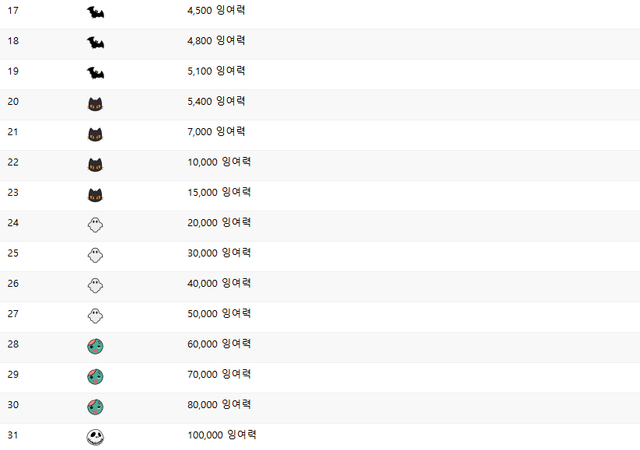Click the ghost icon in row 26
The width and height of the screenshot is (640, 450).
[95, 285]
